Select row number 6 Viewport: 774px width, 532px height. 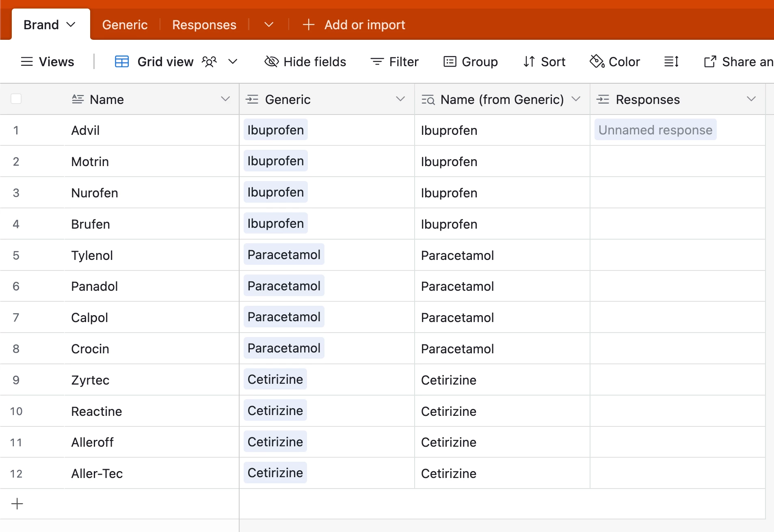(16, 286)
